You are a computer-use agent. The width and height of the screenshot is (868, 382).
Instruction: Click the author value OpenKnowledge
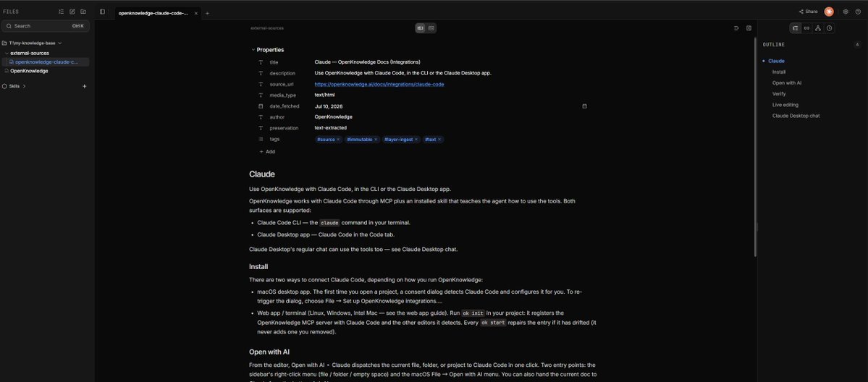333,117
